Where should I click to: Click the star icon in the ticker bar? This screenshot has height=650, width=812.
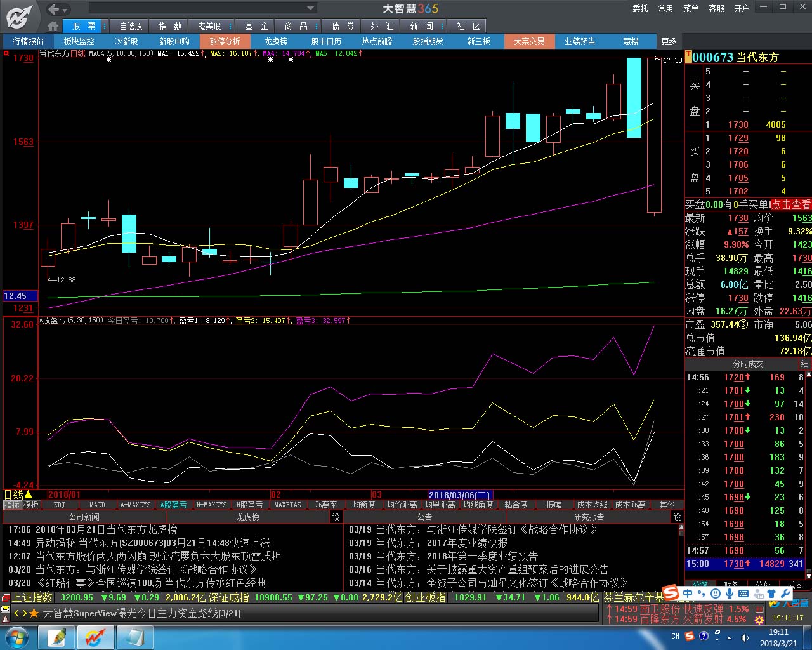[34, 613]
